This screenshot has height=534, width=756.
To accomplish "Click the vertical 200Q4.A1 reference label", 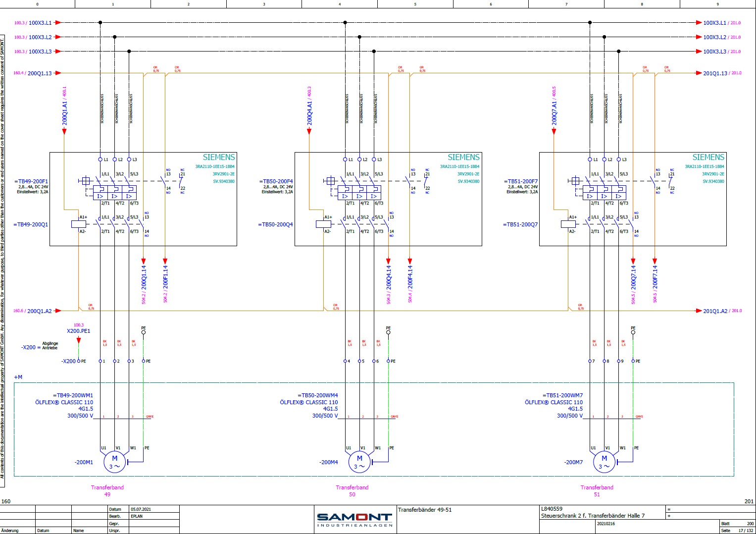I will click(309, 106).
